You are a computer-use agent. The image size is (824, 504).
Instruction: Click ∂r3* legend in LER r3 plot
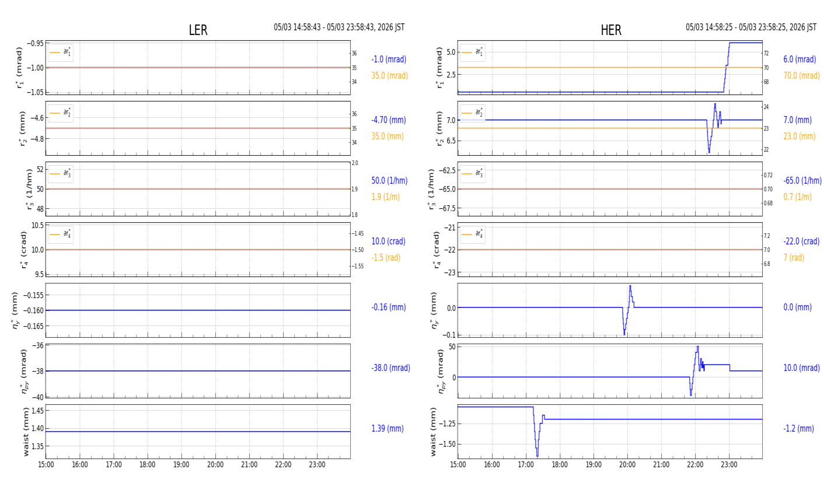[x=61, y=173]
